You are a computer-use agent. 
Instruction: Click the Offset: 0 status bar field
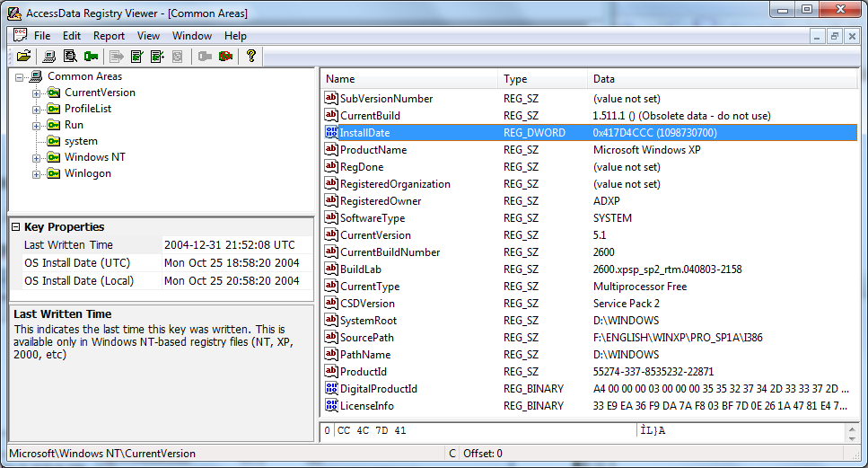483,453
